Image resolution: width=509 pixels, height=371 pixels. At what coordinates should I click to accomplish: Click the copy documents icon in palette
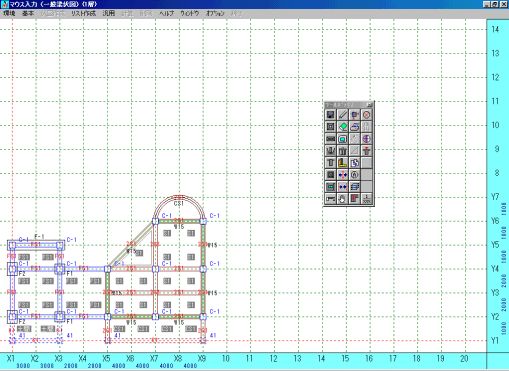click(x=354, y=163)
